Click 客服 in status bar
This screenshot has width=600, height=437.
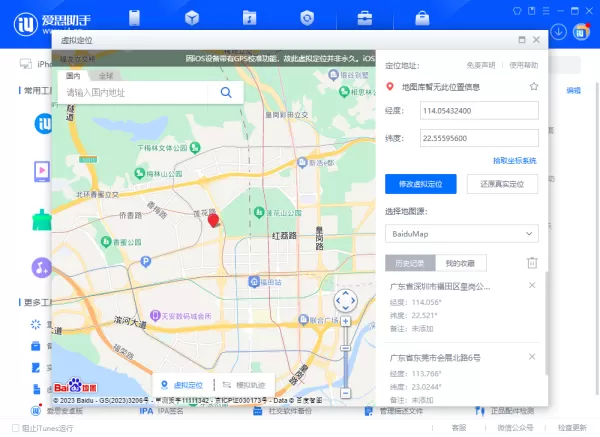(x=459, y=428)
